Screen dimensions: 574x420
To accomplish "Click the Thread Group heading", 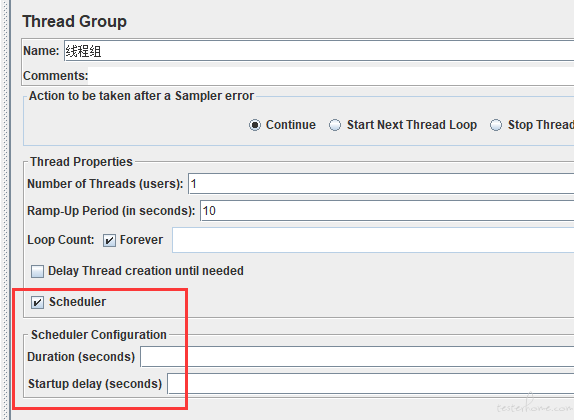I will click(74, 21).
